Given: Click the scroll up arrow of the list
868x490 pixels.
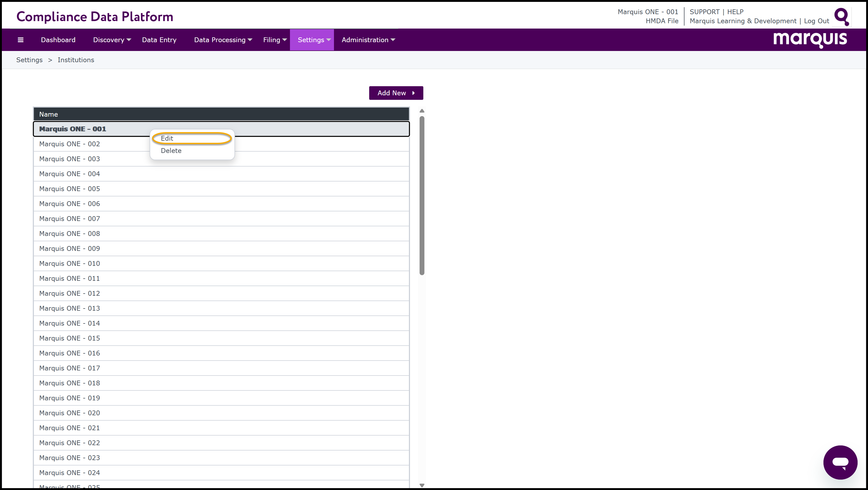Looking at the screenshot, I should 422,110.
